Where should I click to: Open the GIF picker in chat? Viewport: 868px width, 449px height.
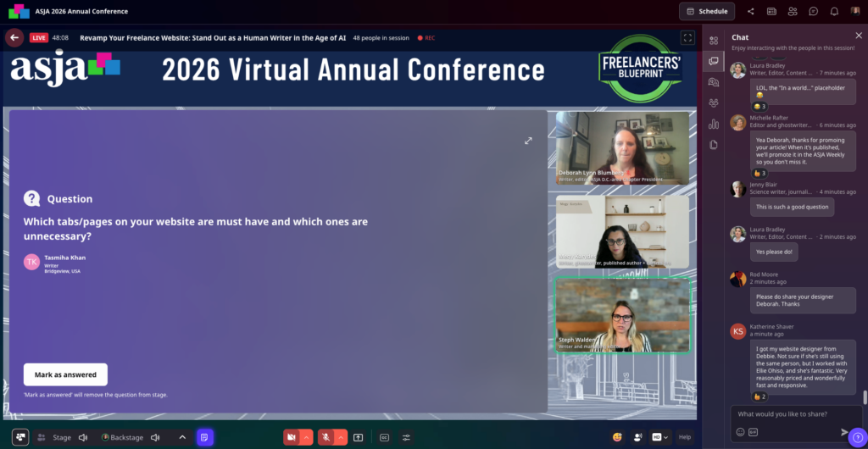pyautogui.click(x=753, y=432)
